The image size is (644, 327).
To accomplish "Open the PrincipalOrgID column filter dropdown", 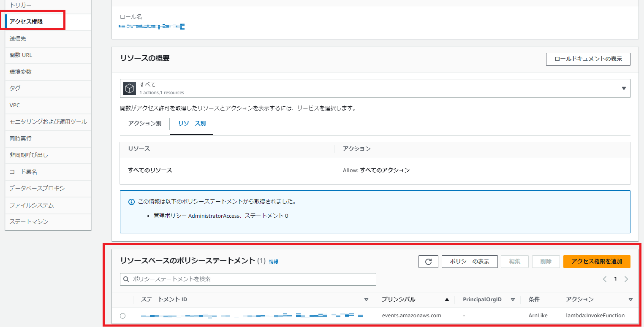I will 513,299.
